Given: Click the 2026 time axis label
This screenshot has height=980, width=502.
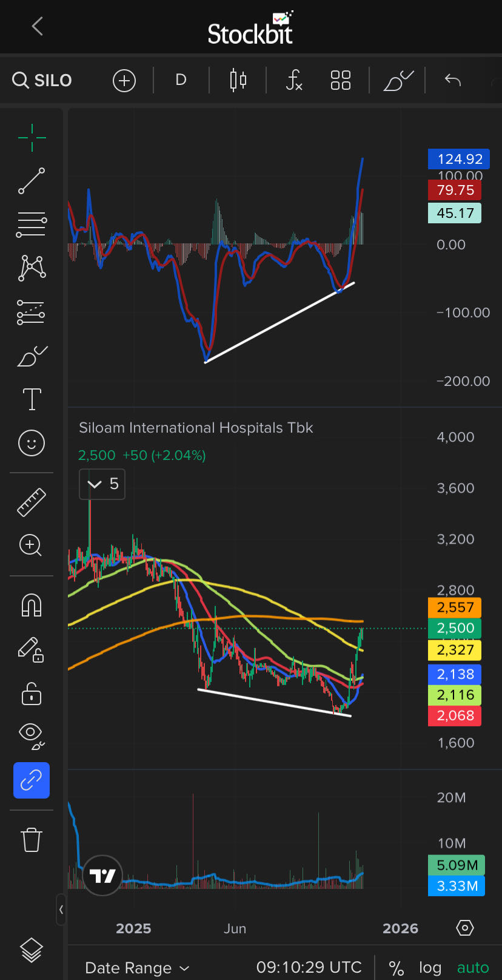Looking at the screenshot, I should pyautogui.click(x=401, y=928).
